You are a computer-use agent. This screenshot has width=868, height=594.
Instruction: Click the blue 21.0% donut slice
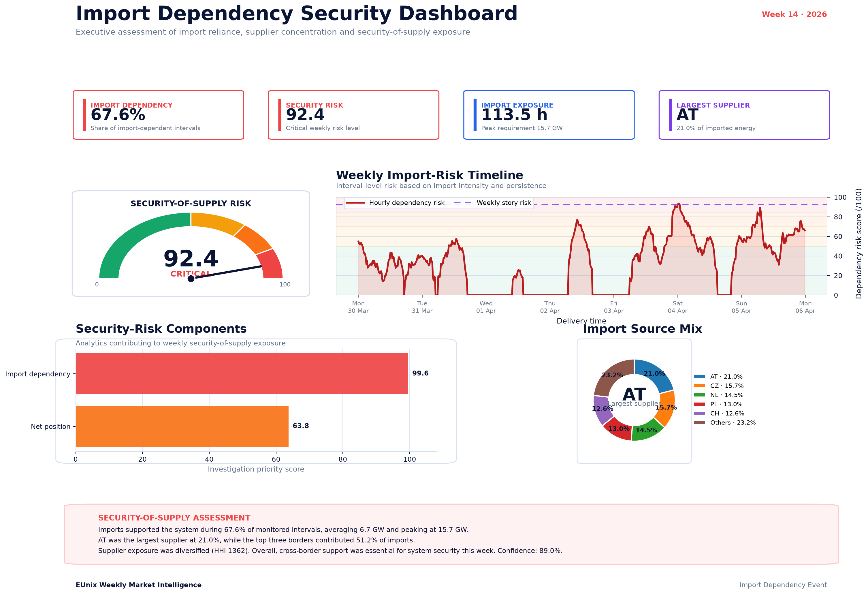pos(654,374)
